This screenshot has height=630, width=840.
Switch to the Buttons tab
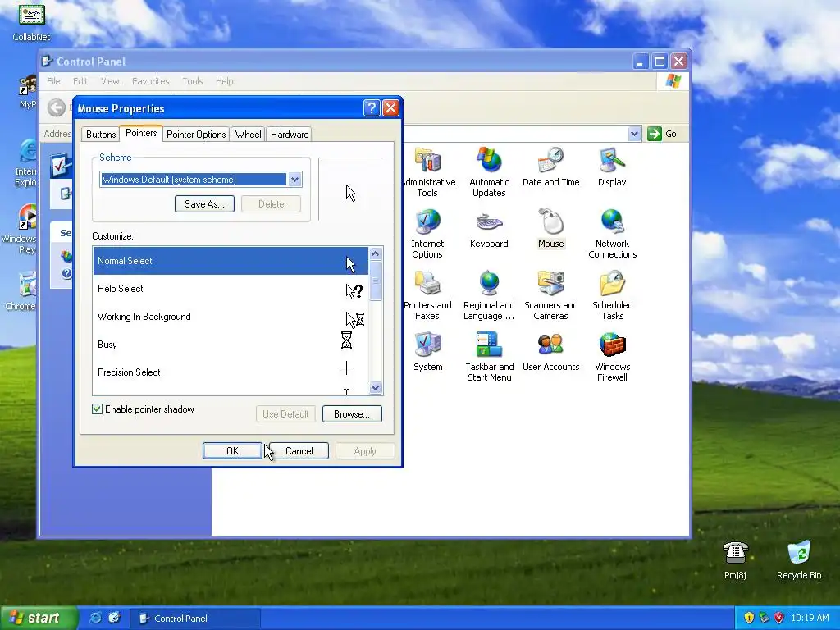101,135
